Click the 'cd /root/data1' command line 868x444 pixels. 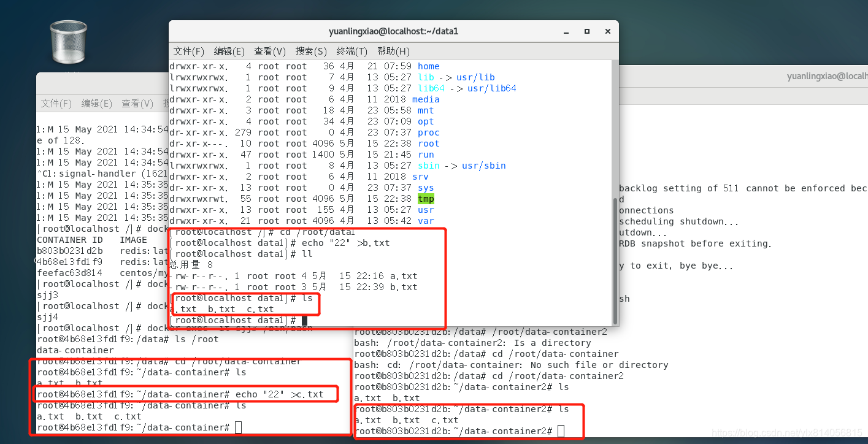pyautogui.click(x=263, y=232)
